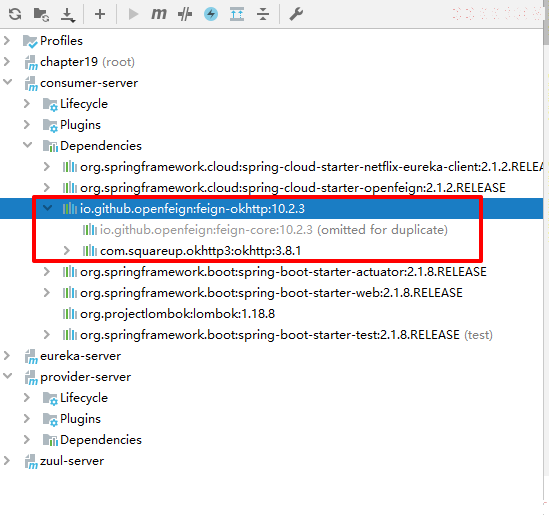Image resolution: width=549 pixels, height=515 pixels.
Task: Toggle Skip Tests mode lightning icon
Action: click(211, 14)
